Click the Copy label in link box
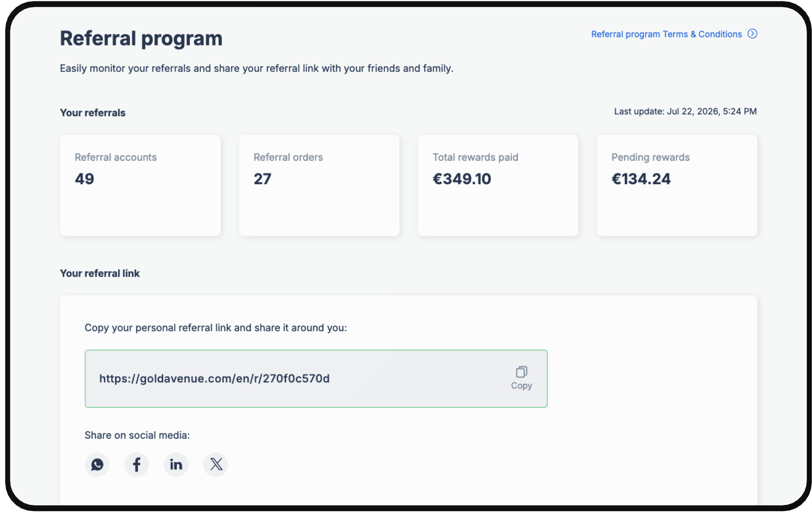The width and height of the screenshot is (812, 513). (522, 386)
